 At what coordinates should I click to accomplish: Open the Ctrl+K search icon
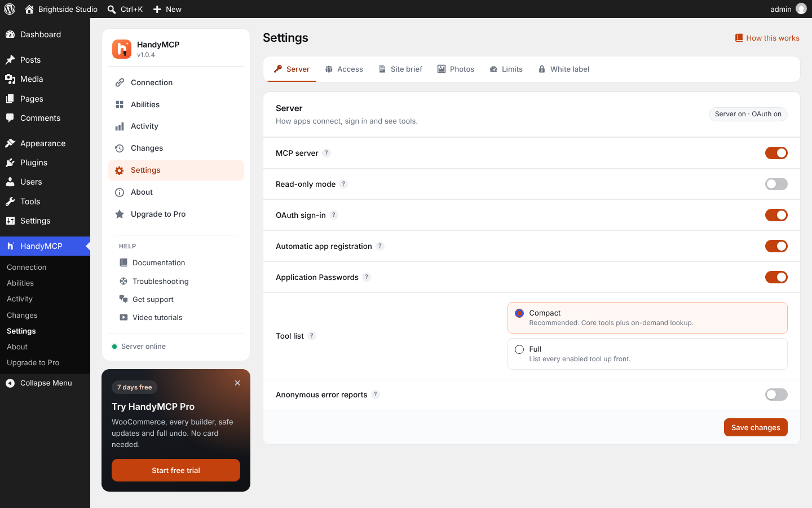(112, 9)
